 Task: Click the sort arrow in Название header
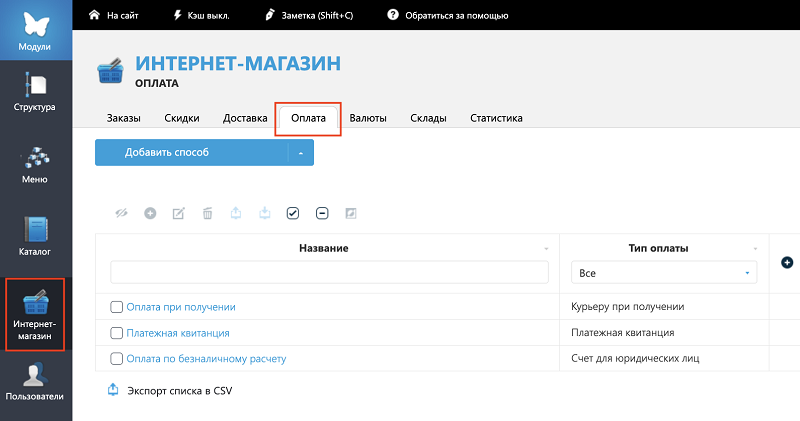[546, 249]
